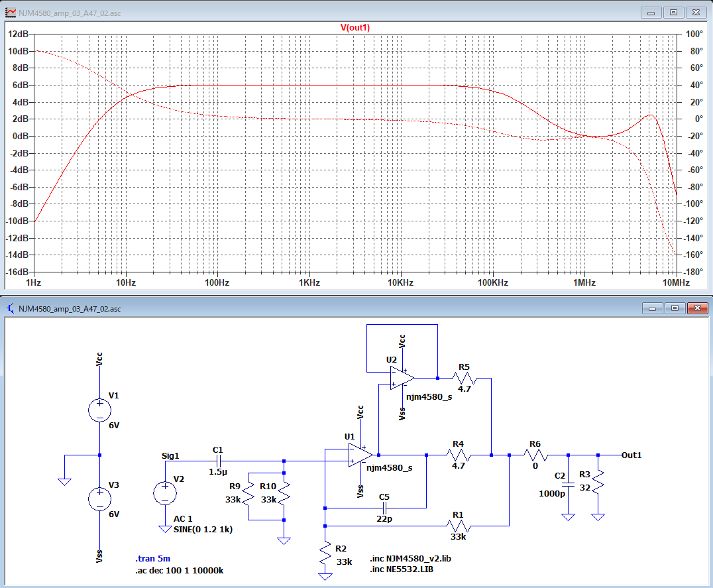Click the .ac dec 100 directive text
Image resolution: width=713 pixels, height=588 pixels.
point(179,569)
